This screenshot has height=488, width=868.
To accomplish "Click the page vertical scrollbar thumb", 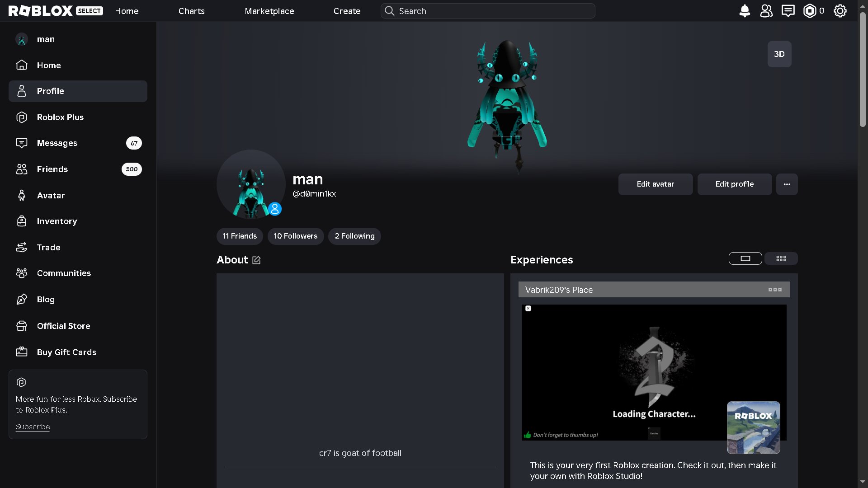I will pos(863,70).
